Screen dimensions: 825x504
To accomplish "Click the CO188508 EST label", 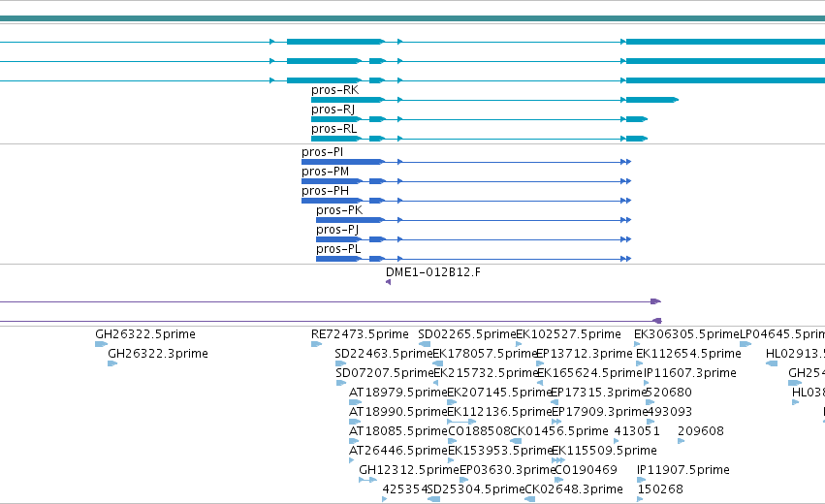I will point(479,431).
